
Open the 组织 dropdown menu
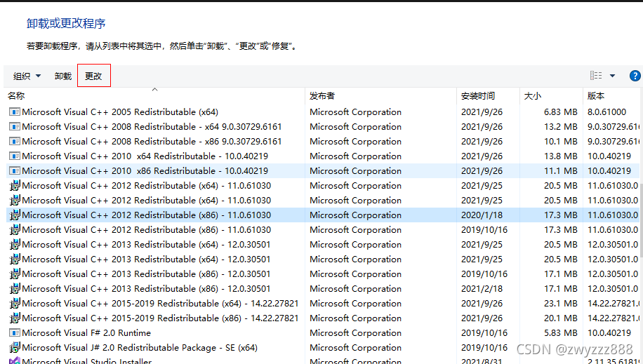[x=27, y=76]
